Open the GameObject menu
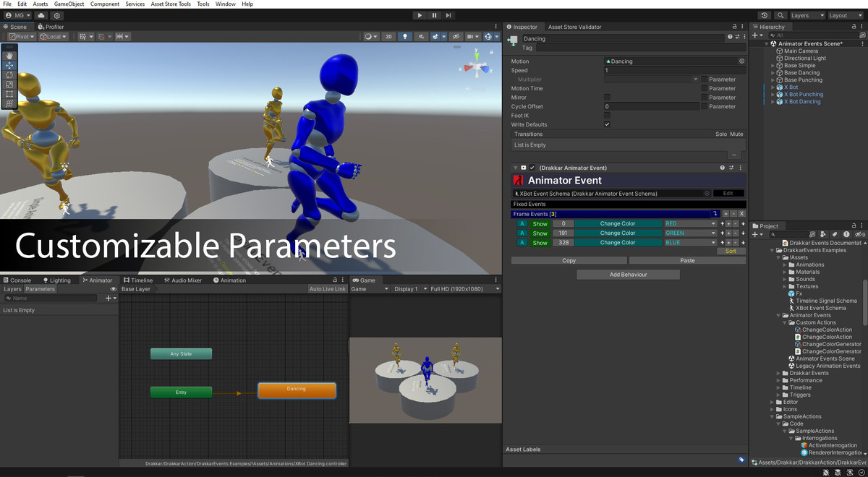The width and height of the screenshot is (868, 477). coord(69,4)
